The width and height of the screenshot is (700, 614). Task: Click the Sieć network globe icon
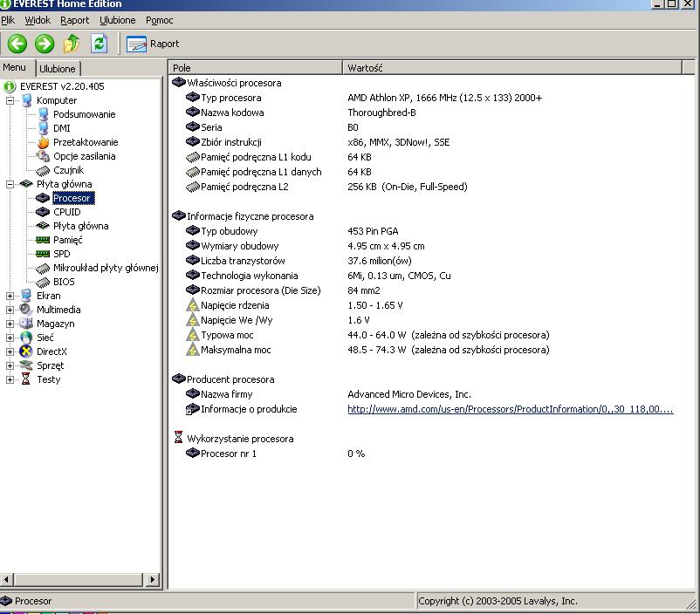pyautogui.click(x=26, y=338)
